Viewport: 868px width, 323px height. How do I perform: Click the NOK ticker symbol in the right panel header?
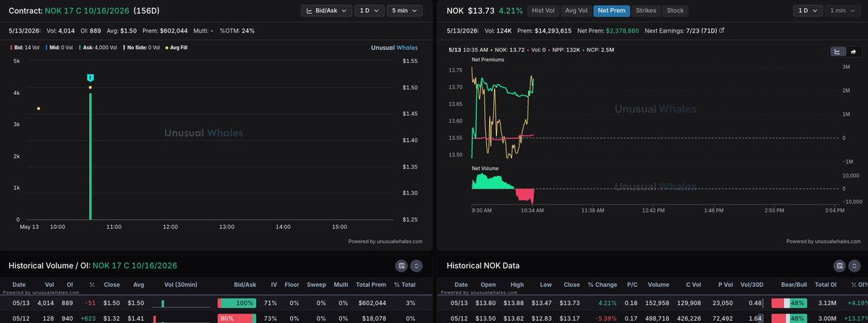[x=456, y=11]
